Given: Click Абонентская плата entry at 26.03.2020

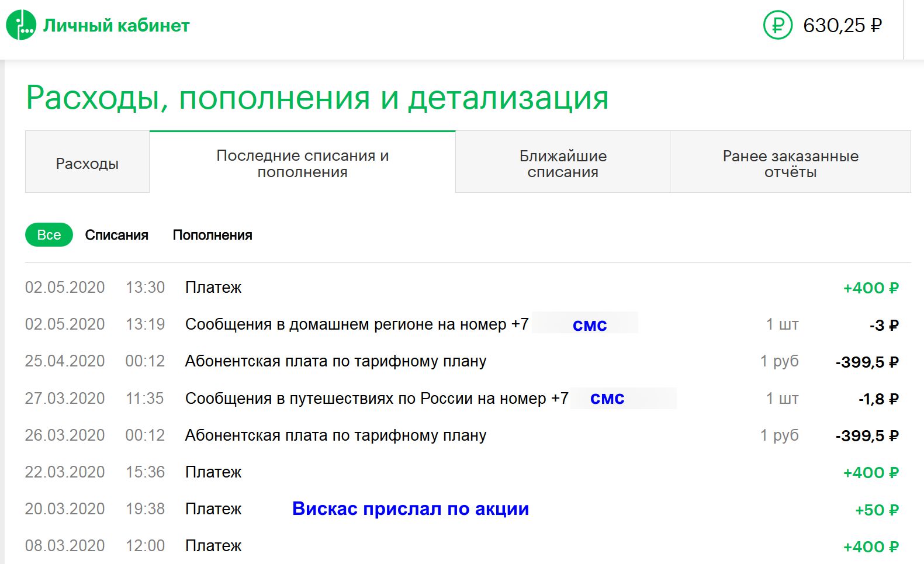Looking at the screenshot, I should [336, 435].
